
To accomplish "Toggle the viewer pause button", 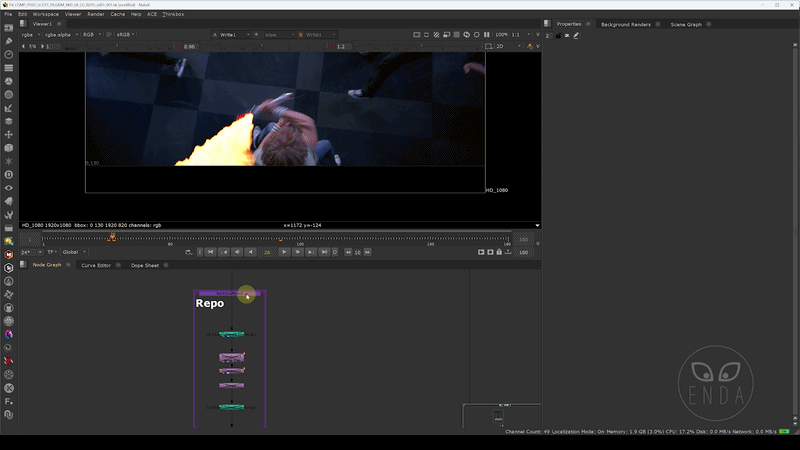I will click(487, 35).
